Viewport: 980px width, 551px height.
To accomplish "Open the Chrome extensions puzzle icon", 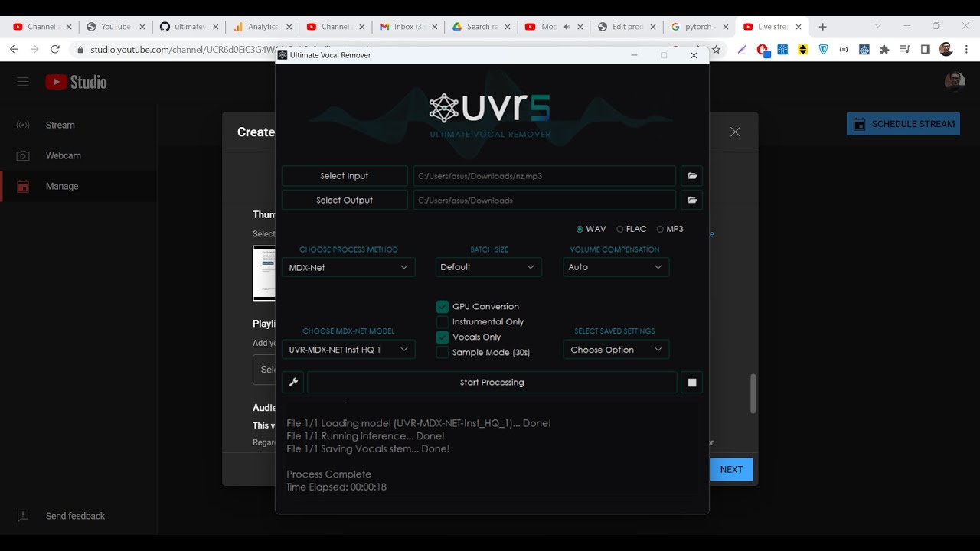I will 885,49.
